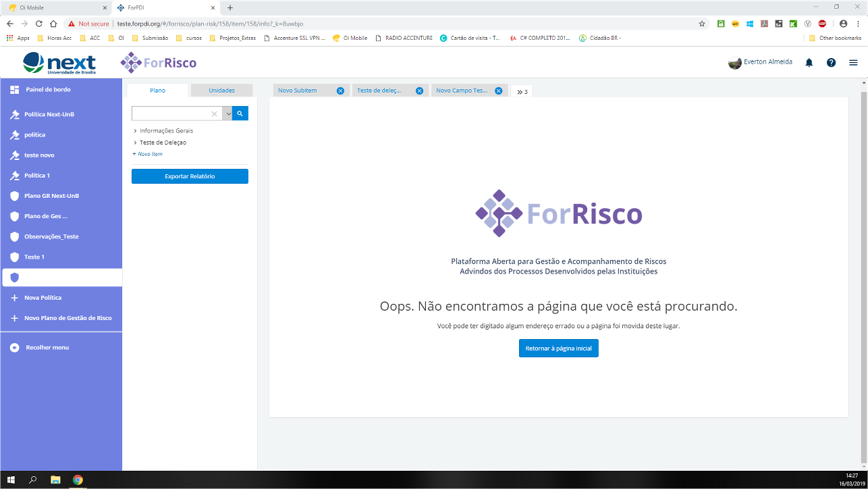Click the Exportar Relatório button
This screenshot has height=489, width=868.
tap(190, 176)
